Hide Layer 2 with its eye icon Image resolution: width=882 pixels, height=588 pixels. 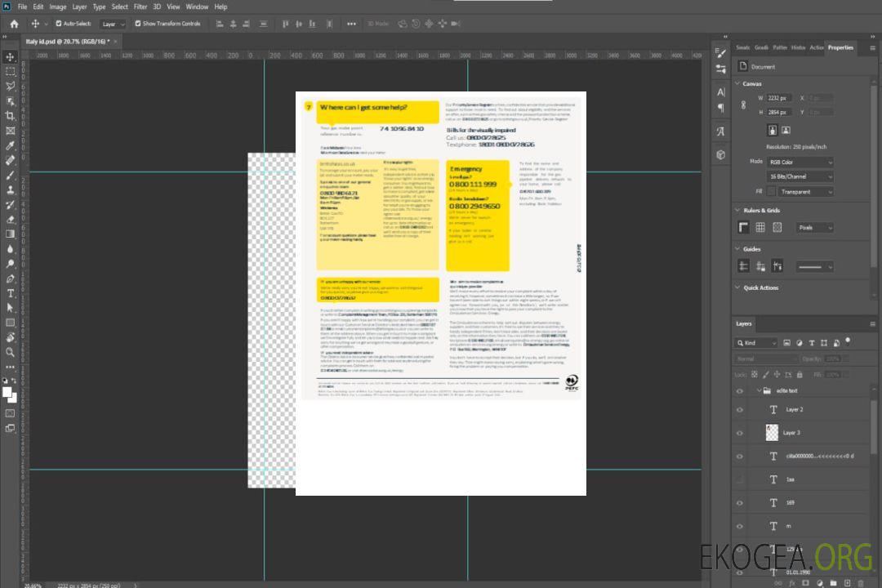[x=740, y=410]
